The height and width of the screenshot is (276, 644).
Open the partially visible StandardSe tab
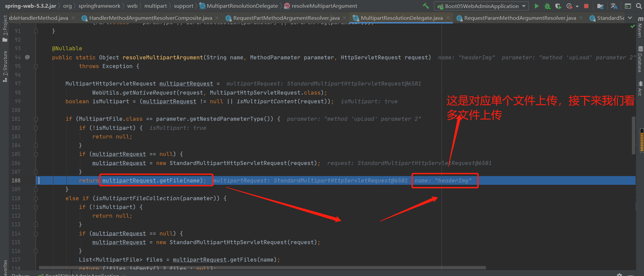coord(607,18)
